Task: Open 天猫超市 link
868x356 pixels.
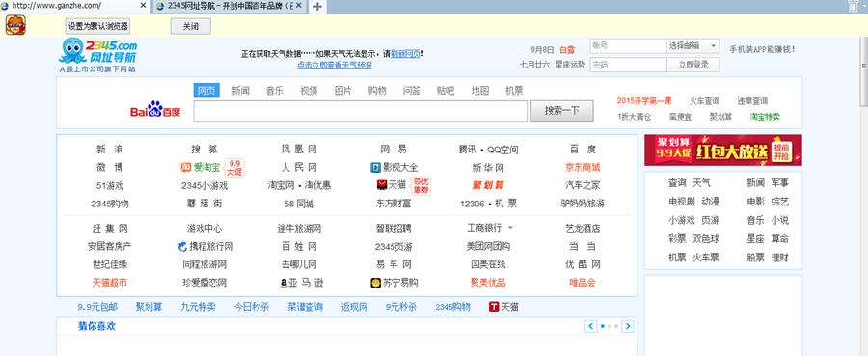Action: coord(110,283)
